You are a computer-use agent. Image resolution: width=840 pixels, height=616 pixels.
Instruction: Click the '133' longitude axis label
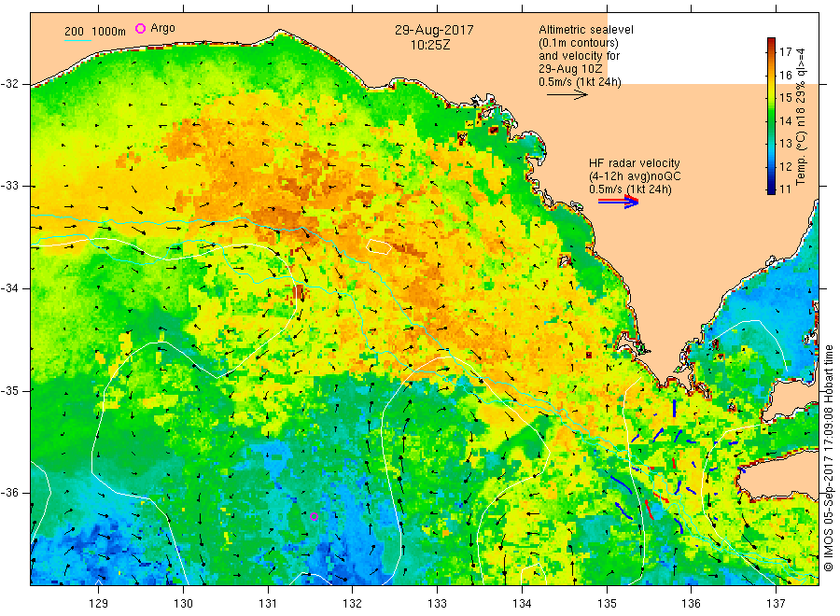point(437,604)
